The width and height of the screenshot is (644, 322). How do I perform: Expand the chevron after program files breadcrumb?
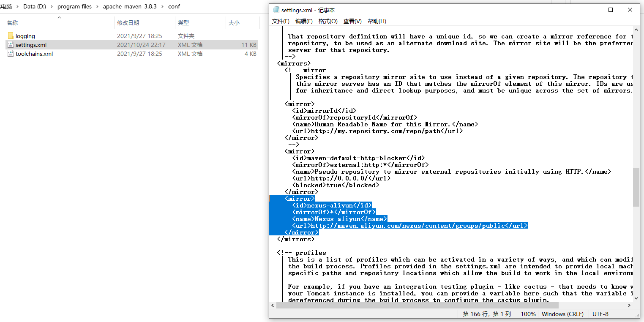click(98, 7)
